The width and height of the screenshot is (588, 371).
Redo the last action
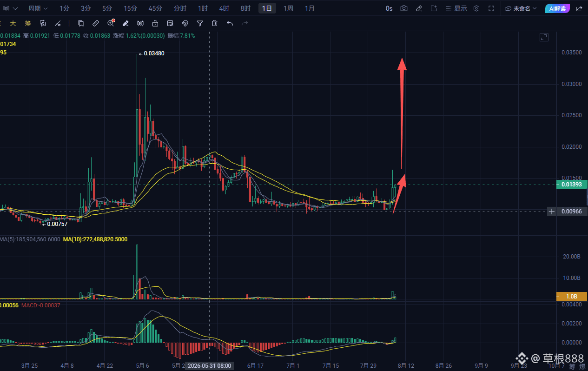click(244, 23)
